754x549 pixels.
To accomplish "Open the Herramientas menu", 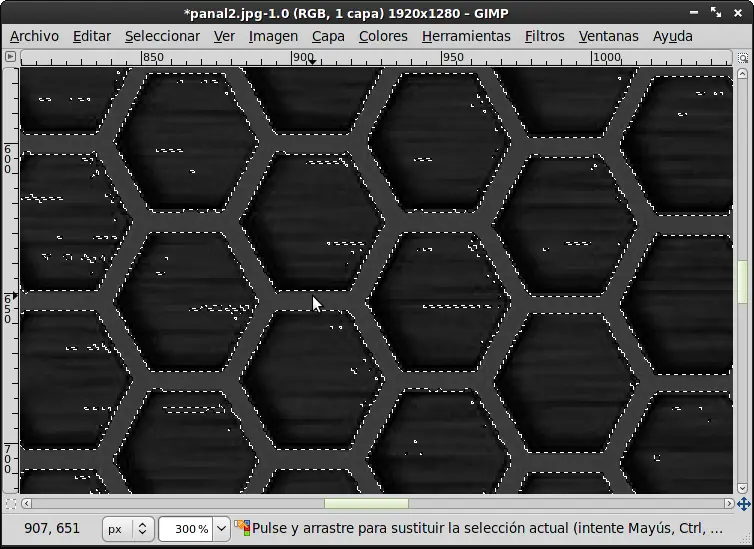I will [x=466, y=37].
